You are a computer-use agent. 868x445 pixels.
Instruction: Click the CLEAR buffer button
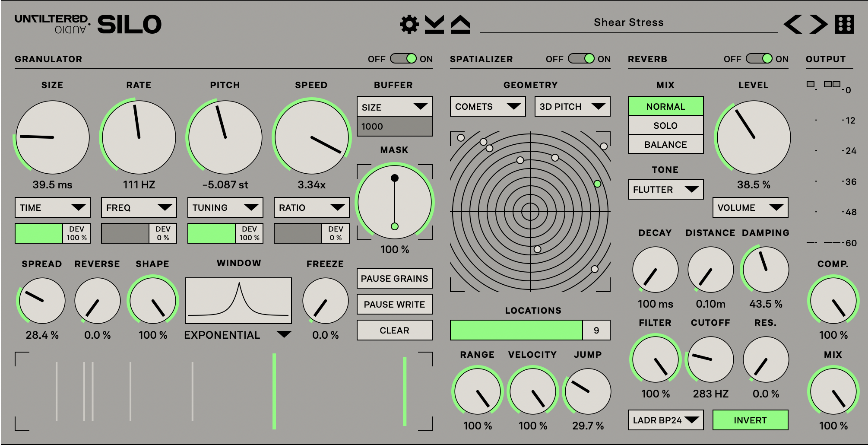pos(395,330)
